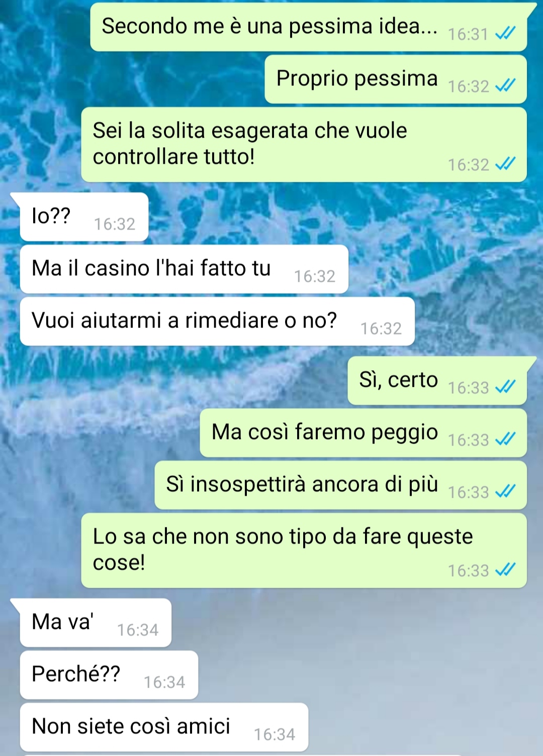Tap the text 'Sì insospettirà ancora di più'
The height and width of the screenshot is (756, 543).
302,484
